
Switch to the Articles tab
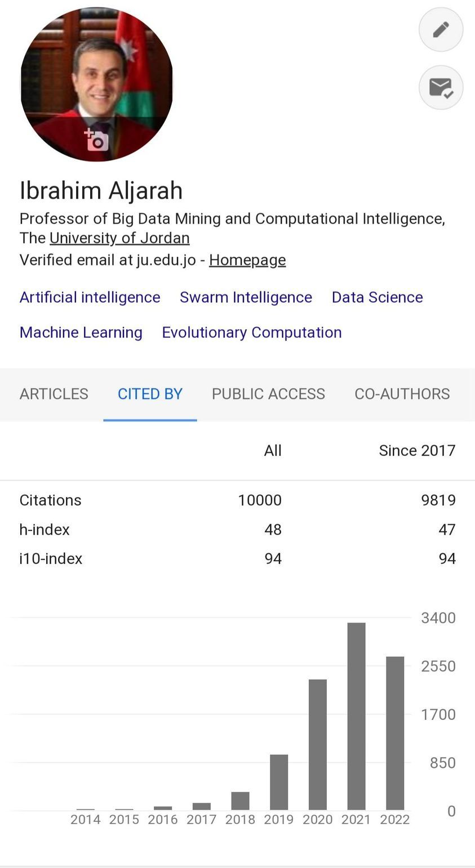(54, 394)
